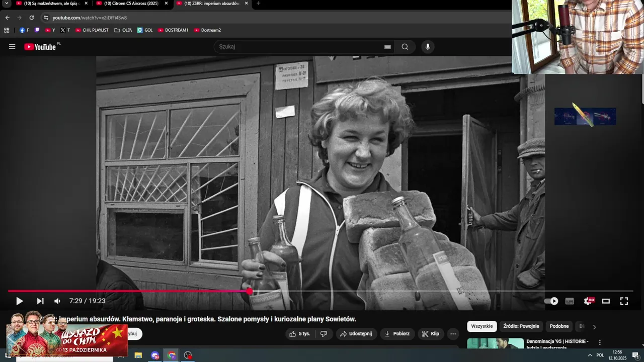The width and height of the screenshot is (644, 362).
Task: Close the Są małżeństwem tab
Action: click(86, 4)
